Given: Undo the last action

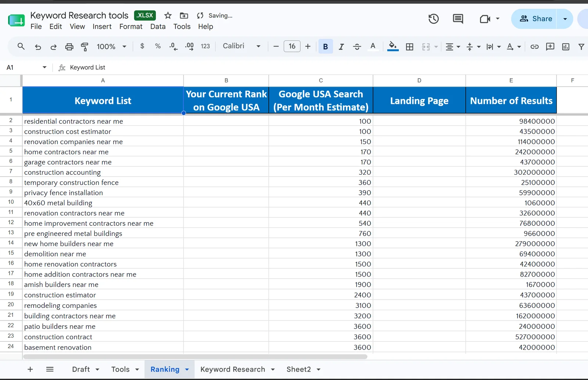Looking at the screenshot, I should click(x=38, y=47).
